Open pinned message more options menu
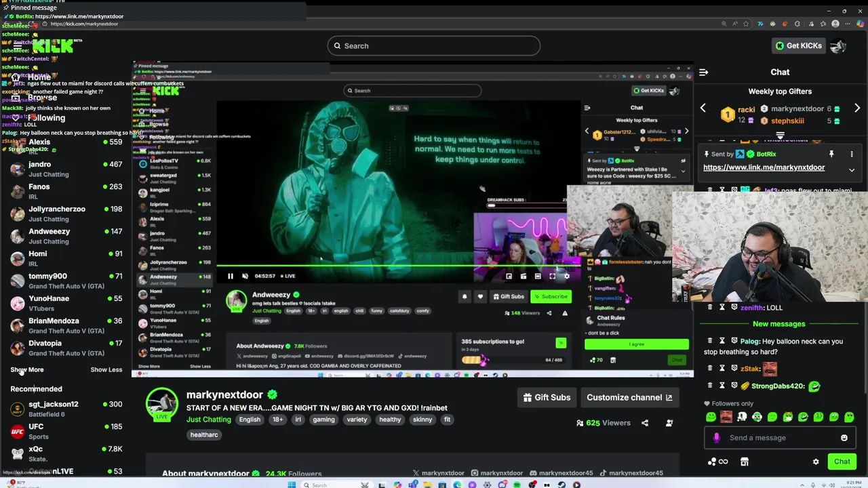Viewport: 868px width, 488px height. point(852,154)
